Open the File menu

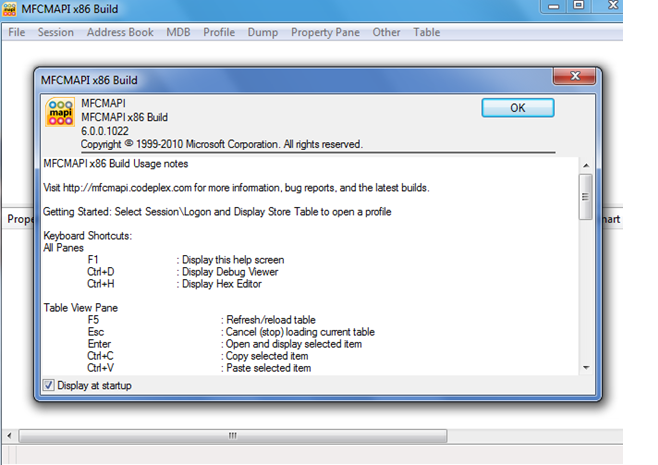[x=16, y=32]
